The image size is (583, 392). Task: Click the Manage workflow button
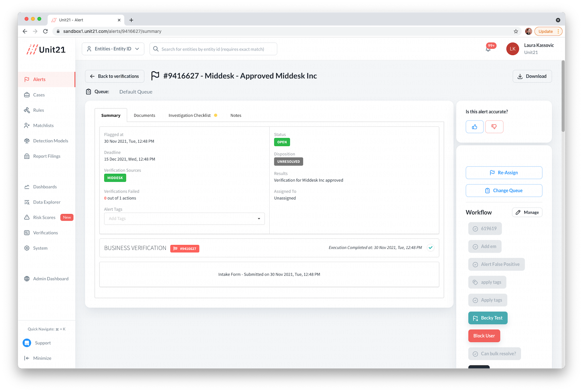pyautogui.click(x=527, y=212)
